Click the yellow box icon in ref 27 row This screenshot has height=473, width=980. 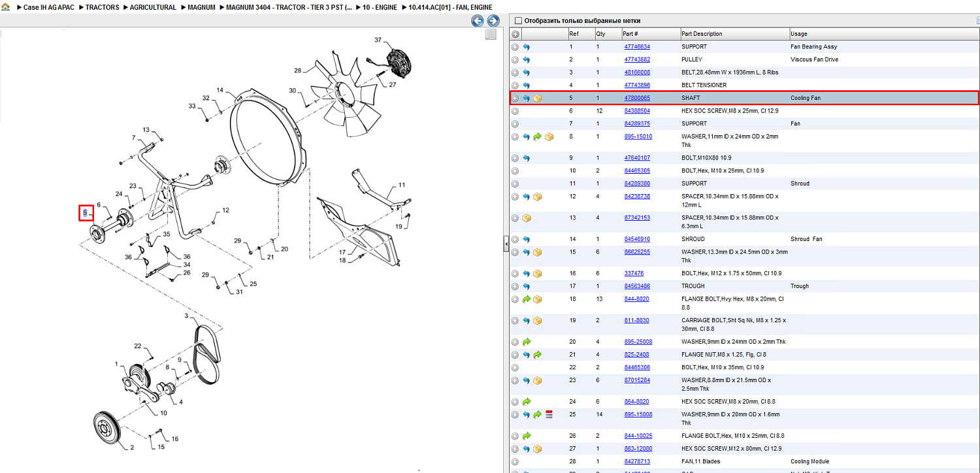(x=538, y=449)
